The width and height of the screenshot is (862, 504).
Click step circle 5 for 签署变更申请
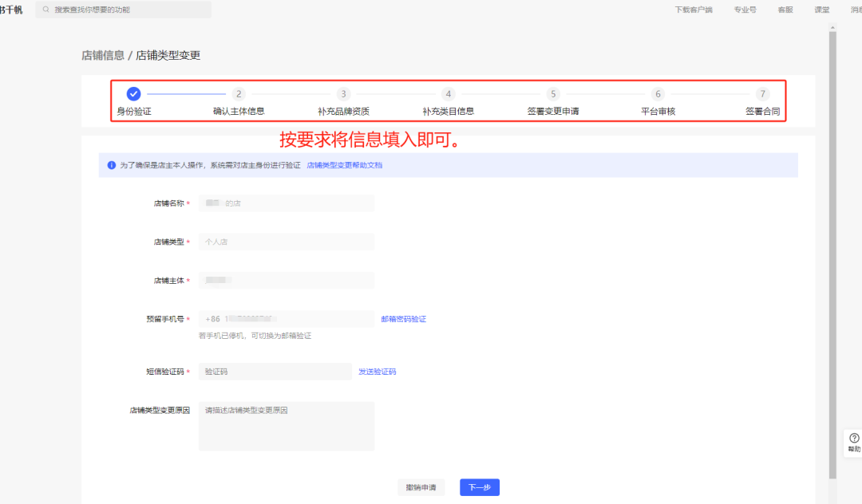click(553, 93)
